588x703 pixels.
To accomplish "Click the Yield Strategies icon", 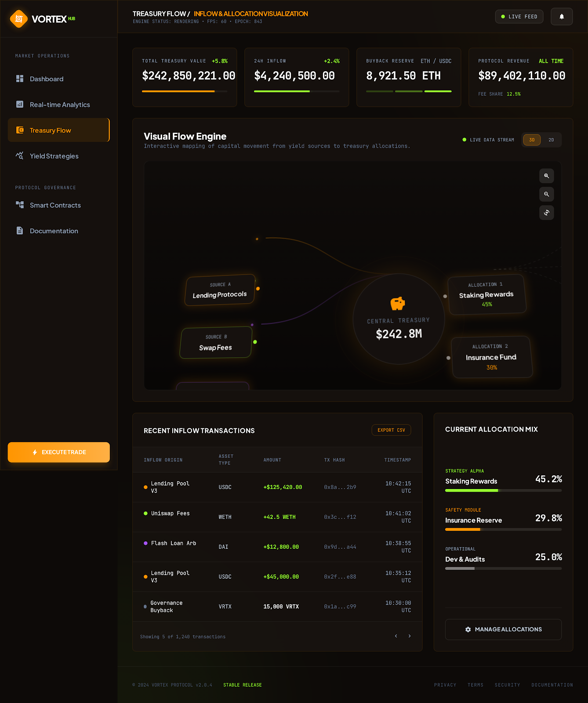I will (x=20, y=156).
